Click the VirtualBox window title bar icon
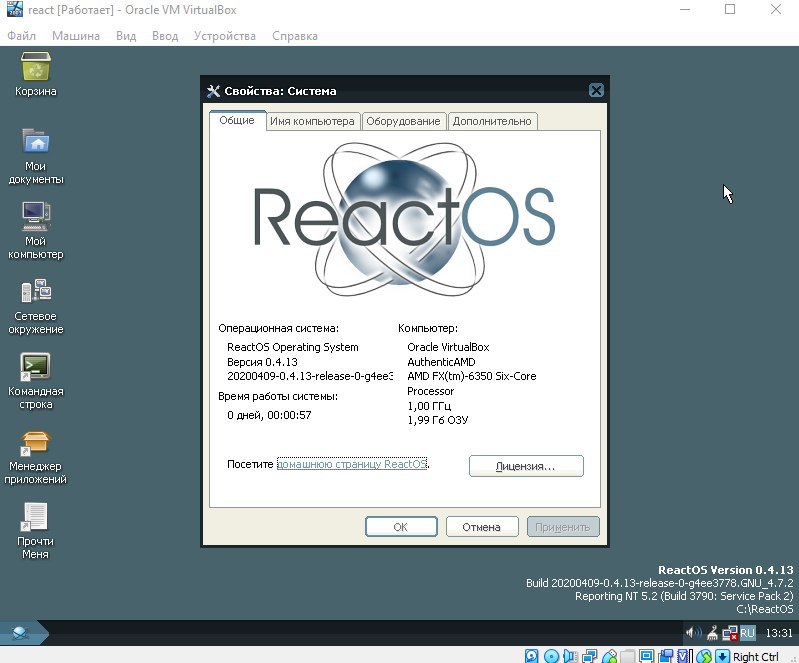This screenshot has width=799, height=663. [x=15, y=9]
